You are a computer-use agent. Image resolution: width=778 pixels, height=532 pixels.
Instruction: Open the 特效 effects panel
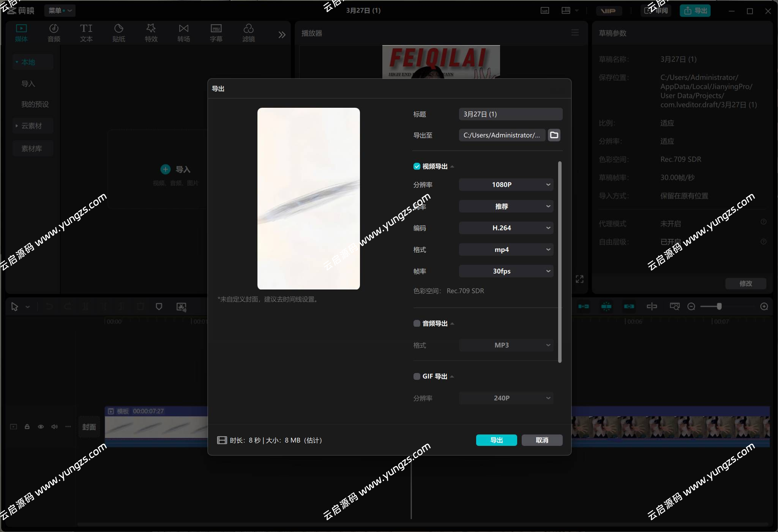[x=151, y=33]
